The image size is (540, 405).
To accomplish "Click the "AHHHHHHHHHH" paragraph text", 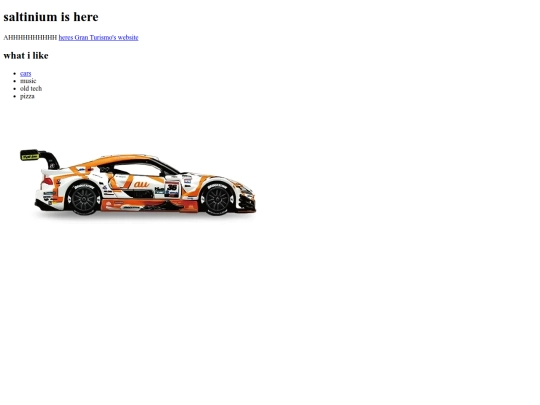I will pyautogui.click(x=30, y=38).
